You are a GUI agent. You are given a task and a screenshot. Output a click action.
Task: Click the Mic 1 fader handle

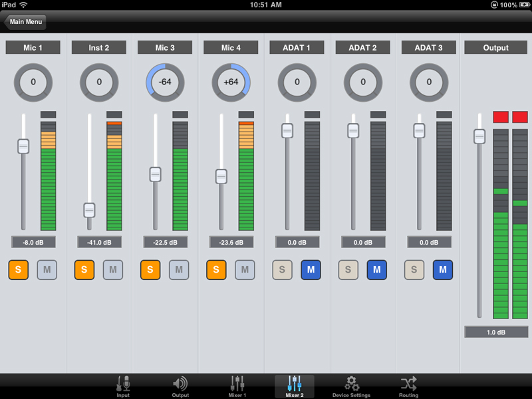[23, 146]
